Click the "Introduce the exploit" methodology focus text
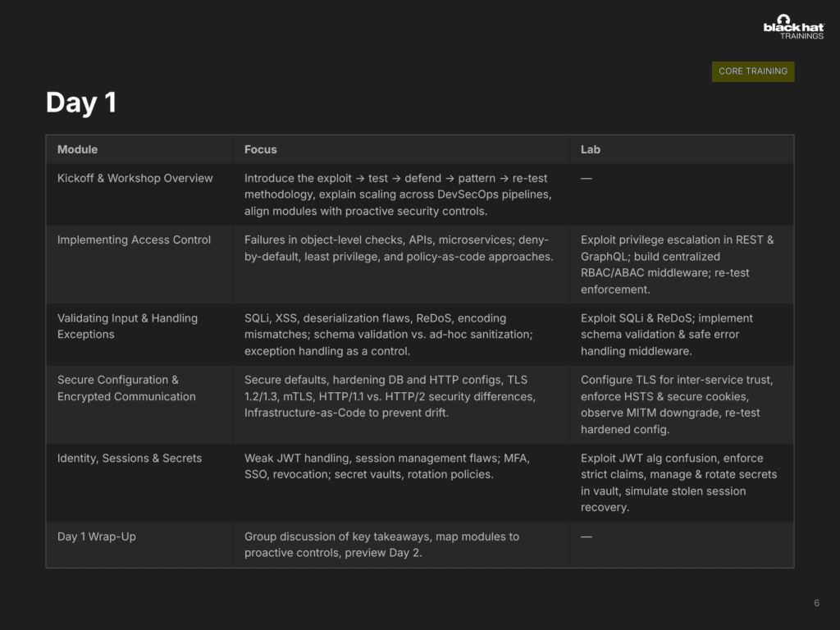The width and height of the screenshot is (840, 630). 396,194
